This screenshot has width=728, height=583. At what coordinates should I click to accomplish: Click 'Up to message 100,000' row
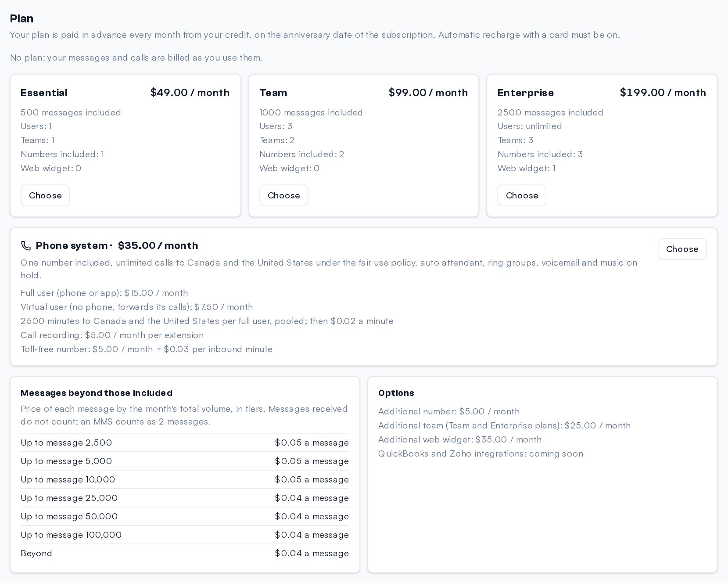pyautogui.click(x=185, y=535)
